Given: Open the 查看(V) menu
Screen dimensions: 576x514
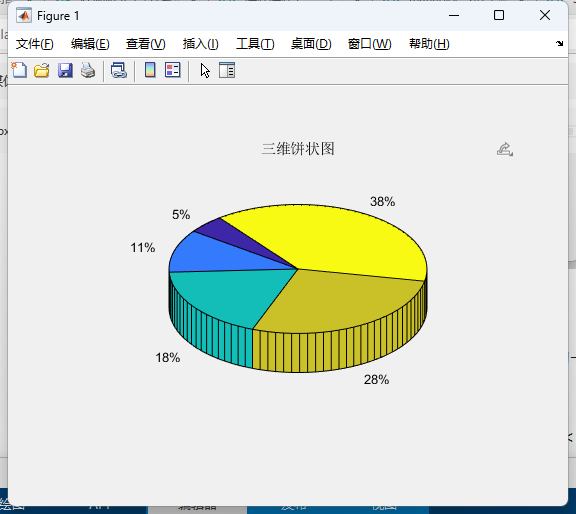Looking at the screenshot, I should [145, 44].
